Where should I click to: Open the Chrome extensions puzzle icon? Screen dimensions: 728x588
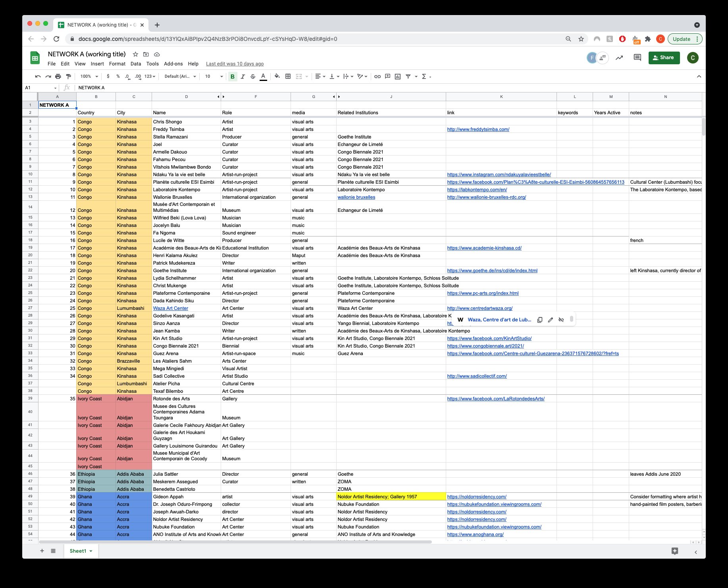648,39
